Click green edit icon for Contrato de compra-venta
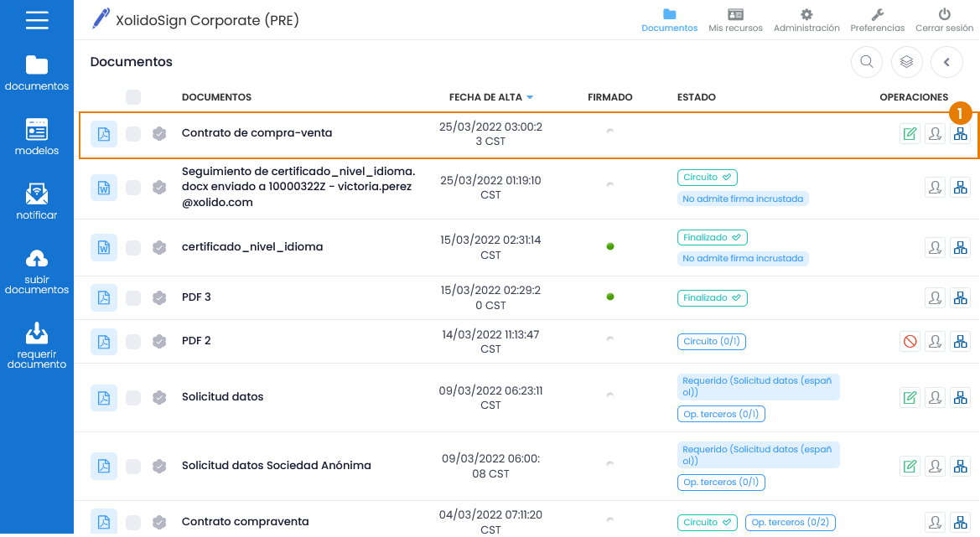 910,134
